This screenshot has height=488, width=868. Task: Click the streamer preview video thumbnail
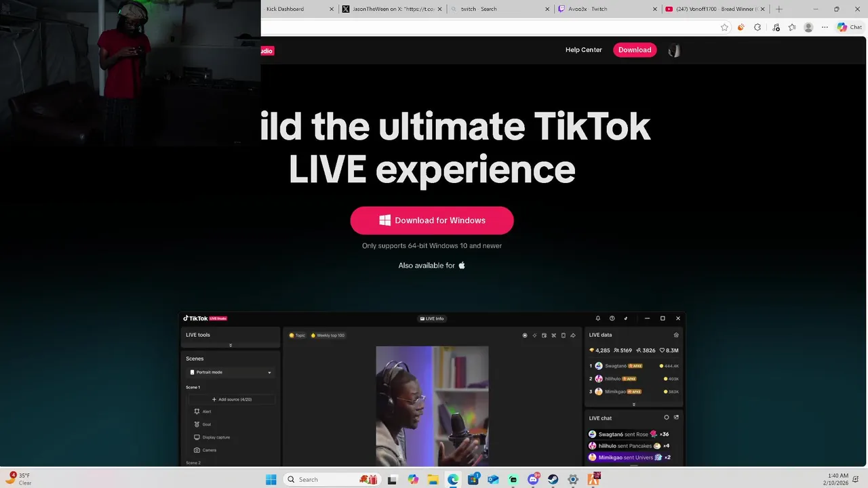[432, 406]
